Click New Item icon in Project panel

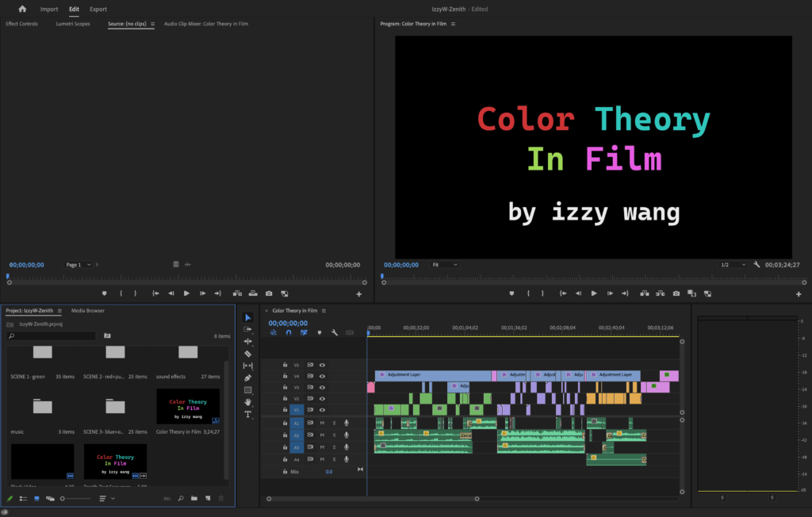[208, 498]
